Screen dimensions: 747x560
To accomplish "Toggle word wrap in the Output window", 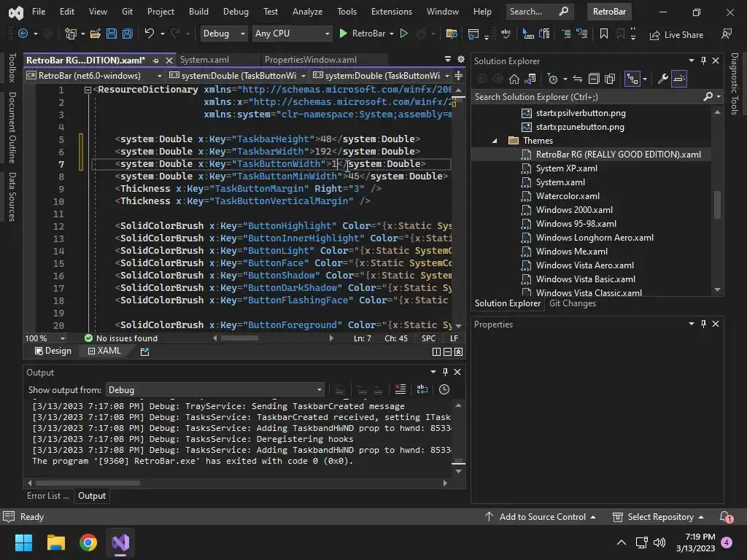I will 422,389.
